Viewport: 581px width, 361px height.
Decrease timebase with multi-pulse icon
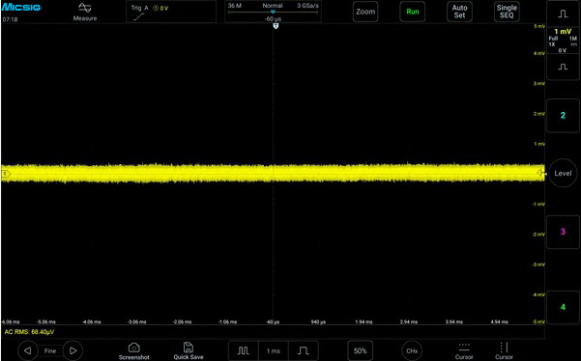[243, 351]
